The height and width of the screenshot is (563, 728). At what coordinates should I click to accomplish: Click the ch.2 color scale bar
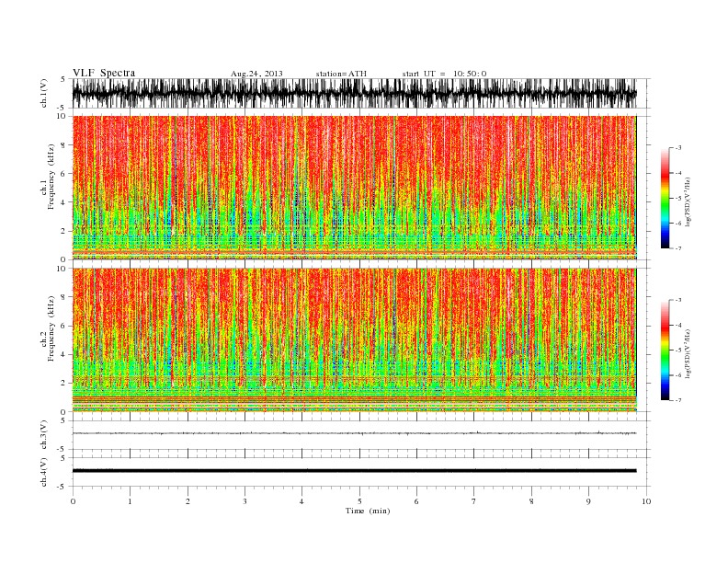665,350
